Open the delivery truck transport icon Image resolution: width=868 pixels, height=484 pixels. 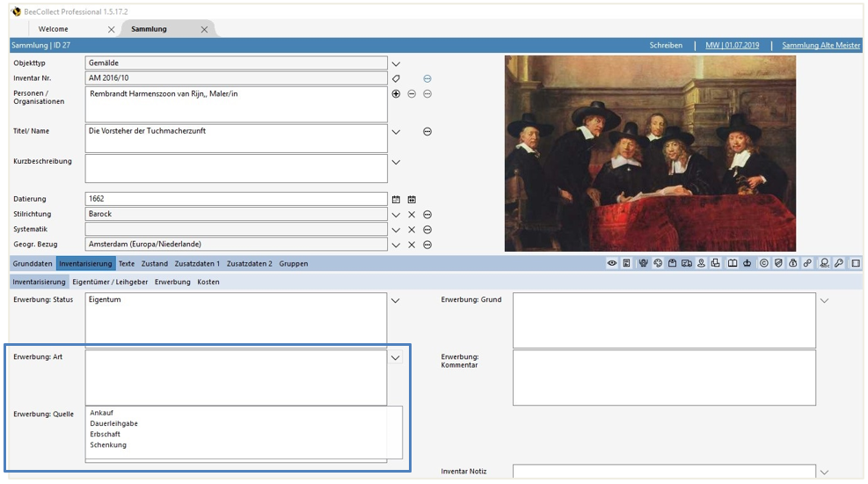pos(686,263)
